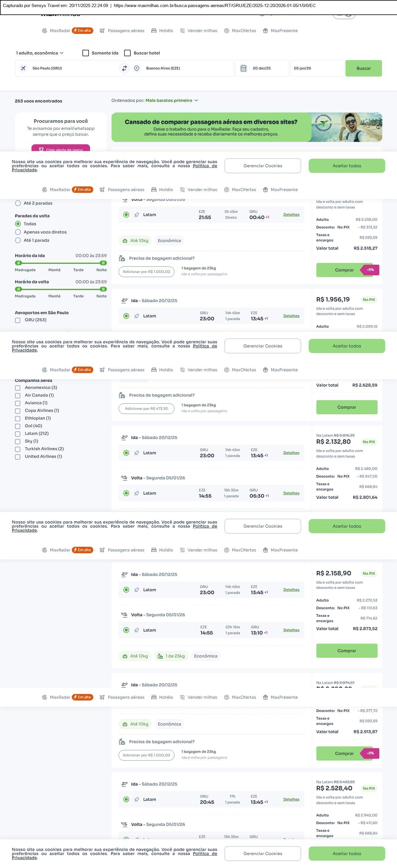Click the location pin icon in the destination field

click(137, 68)
